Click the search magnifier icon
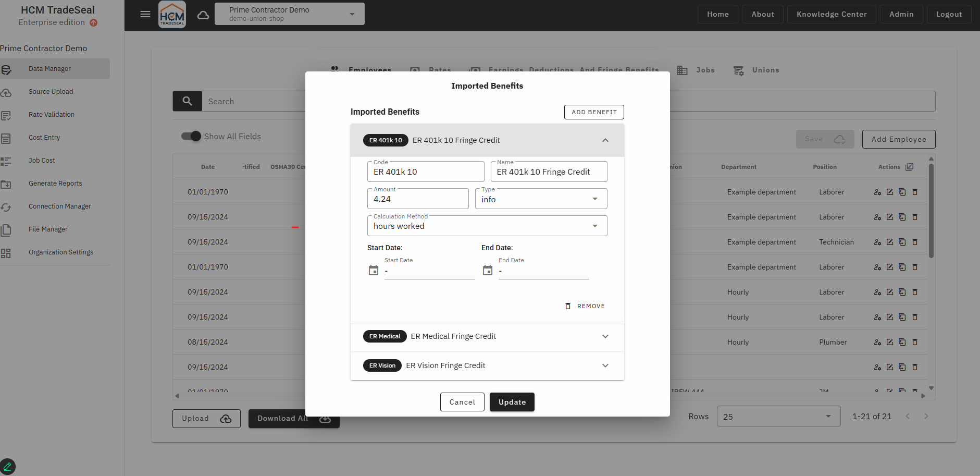Image resolution: width=980 pixels, height=476 pixels. point(188,101)
